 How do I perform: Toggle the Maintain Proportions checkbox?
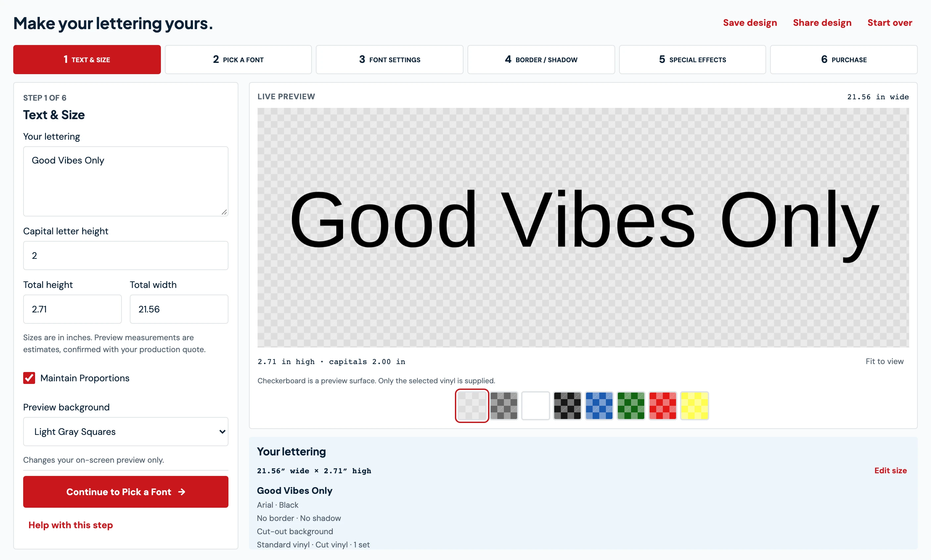[x=29, y=378]
